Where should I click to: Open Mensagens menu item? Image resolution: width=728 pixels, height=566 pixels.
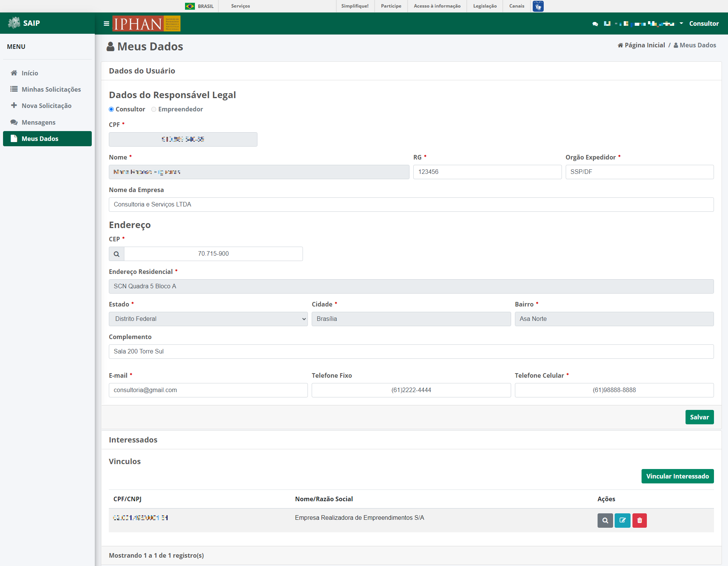tap(47, 122)
